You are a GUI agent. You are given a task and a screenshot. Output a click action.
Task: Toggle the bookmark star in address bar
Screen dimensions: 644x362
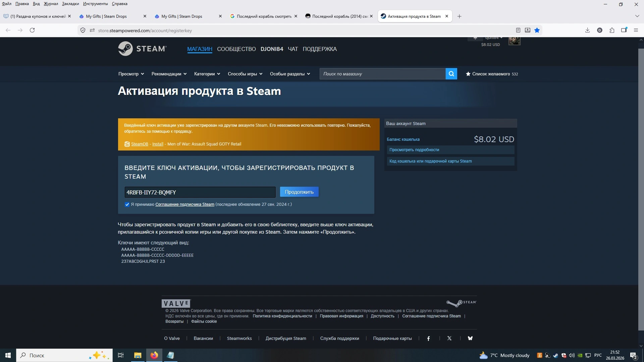[537, 30]
